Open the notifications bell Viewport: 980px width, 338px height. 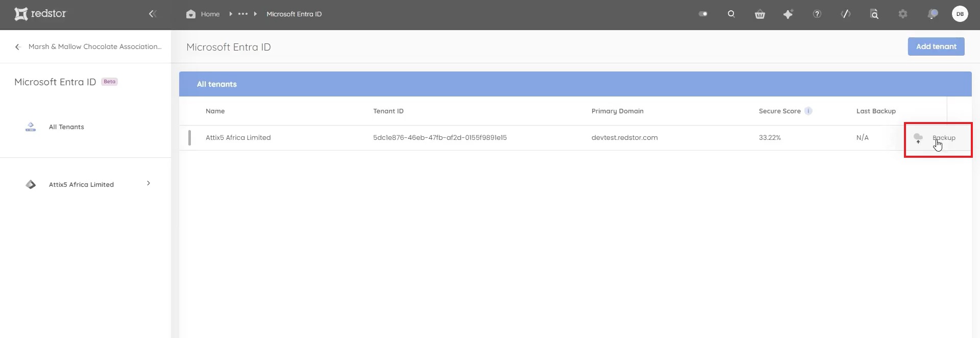click(x=933, y=14)
